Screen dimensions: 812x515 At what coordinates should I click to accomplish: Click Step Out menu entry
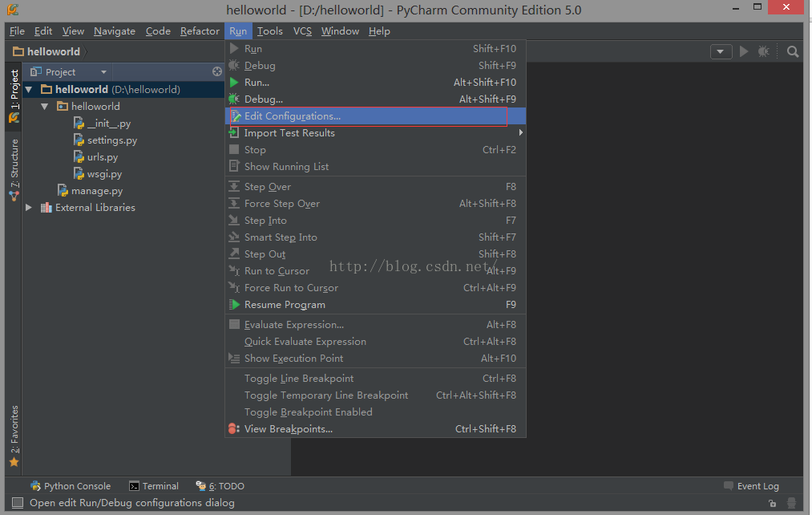tap(375, 253)
